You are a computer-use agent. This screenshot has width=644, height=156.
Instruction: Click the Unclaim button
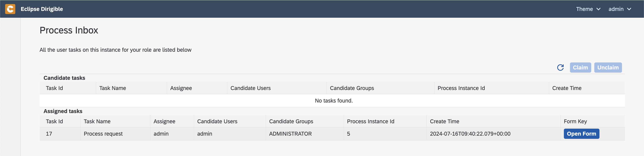point(608,67)
